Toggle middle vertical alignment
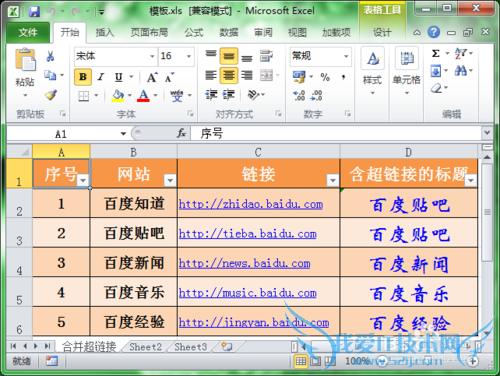This screenshot has height=376, width=500. pos(229,56)
